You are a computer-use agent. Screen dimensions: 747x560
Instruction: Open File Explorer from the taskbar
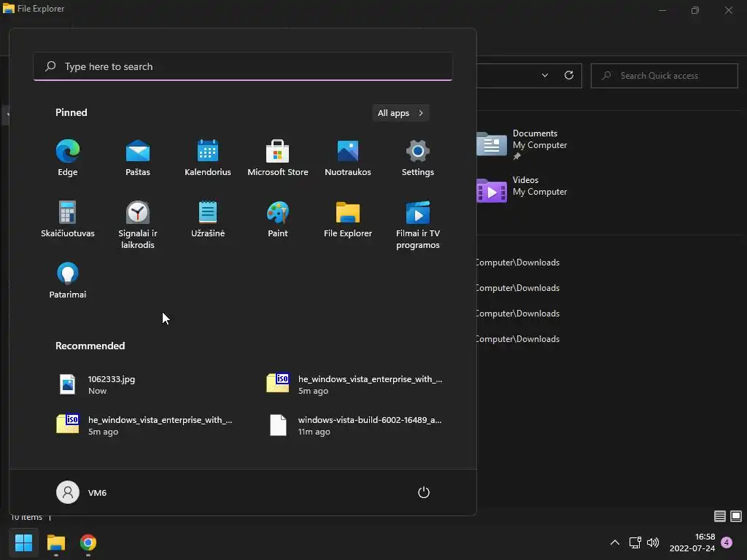point(55,542)
